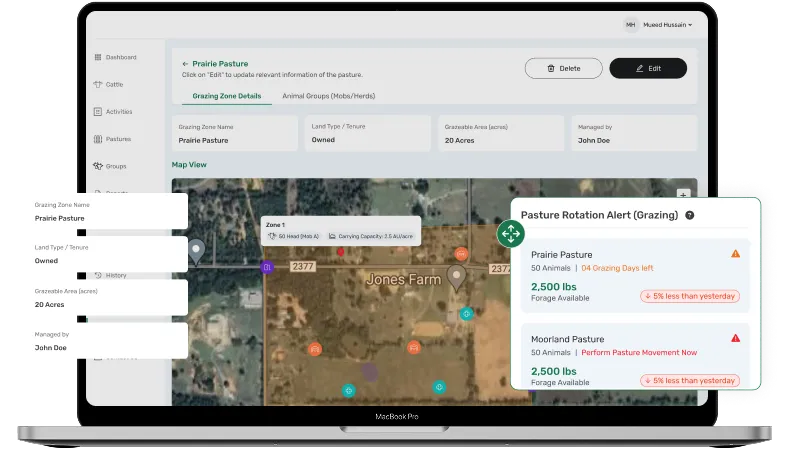
Task: Click the Prairie Pasture page title
Action: click(220, 64)
